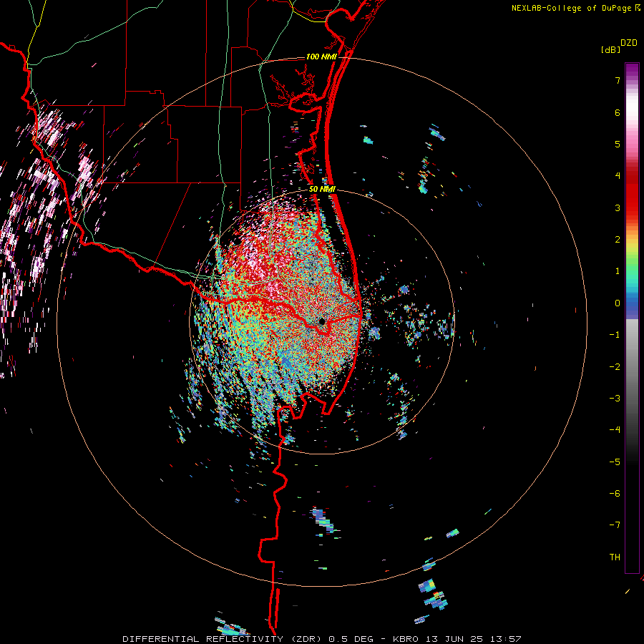Viewport: 644px width, 644px height.
Task: Click the KBRO radar site black dot
Action: (x=322, y=321)
